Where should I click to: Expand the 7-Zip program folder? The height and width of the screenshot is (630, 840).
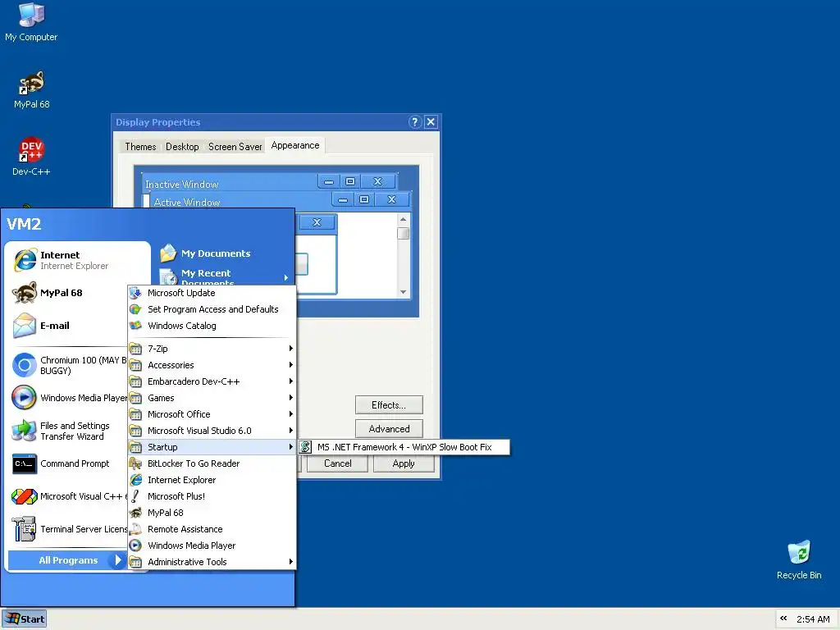click(x=212, y=349)
